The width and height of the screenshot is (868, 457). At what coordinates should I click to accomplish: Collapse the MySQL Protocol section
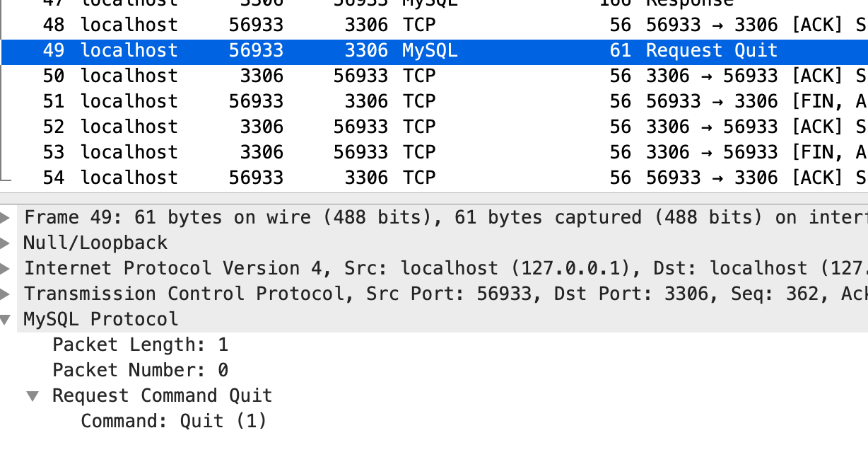7,319
